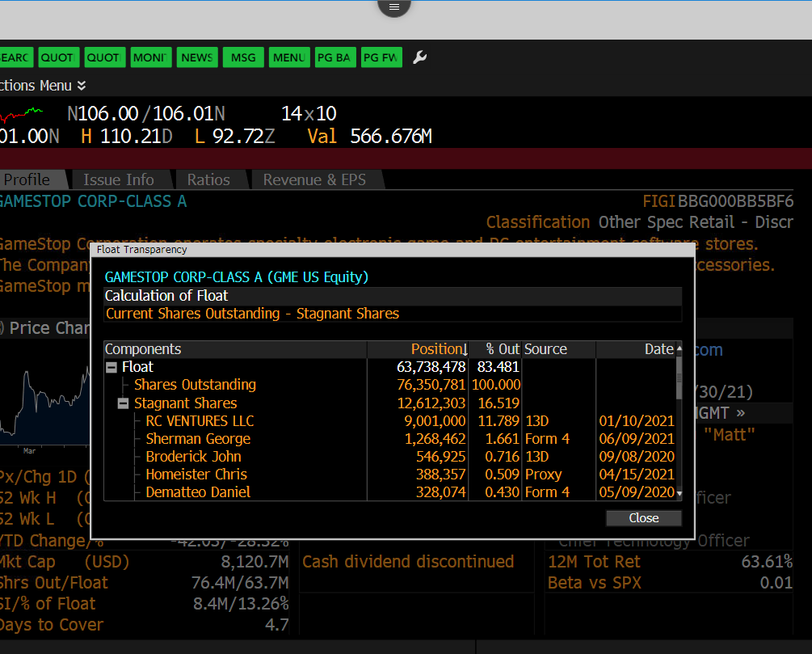This screenshot has width=812, height=654.
Task: Select the Dematteo Daniel row
Action: point(390,492)
